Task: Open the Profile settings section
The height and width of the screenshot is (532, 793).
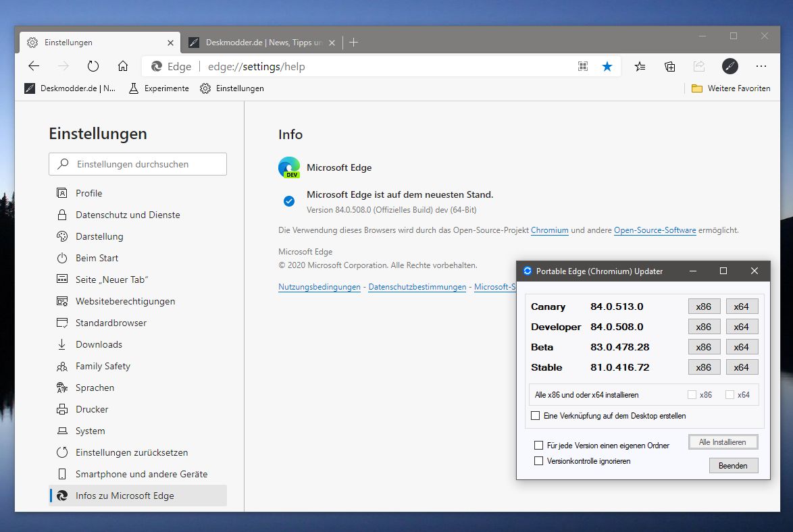Action: click(x=138, y=193)
